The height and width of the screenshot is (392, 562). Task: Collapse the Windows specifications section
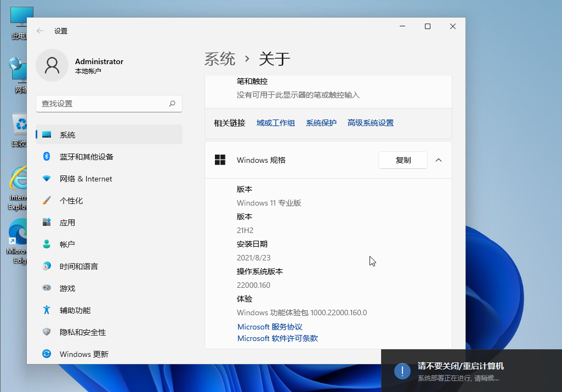pos(438,160)
